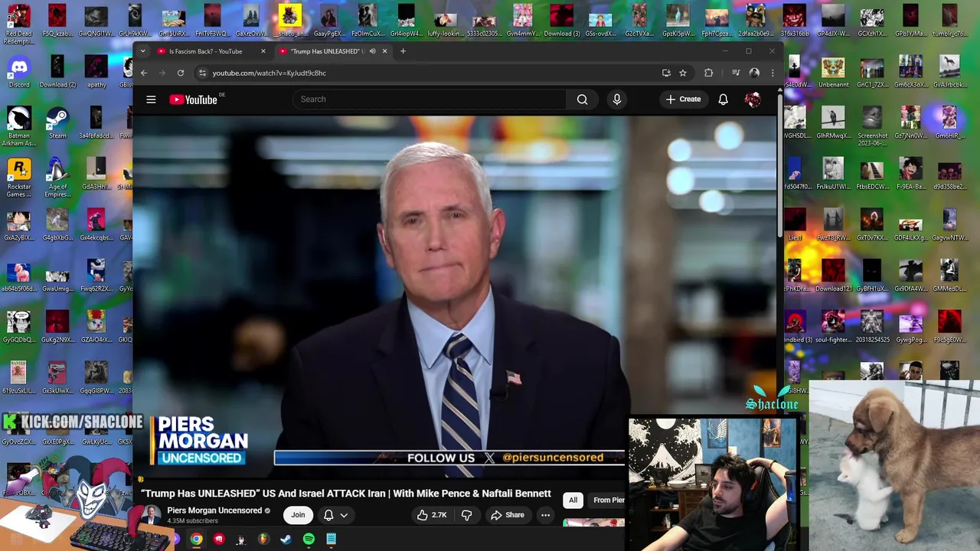Go to YouTube home via the logo

click(194, 99)
